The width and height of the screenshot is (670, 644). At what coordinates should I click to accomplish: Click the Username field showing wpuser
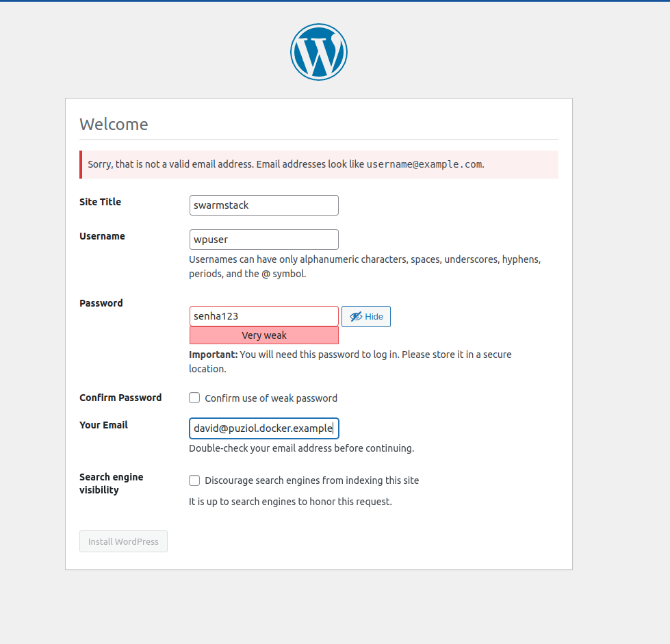(263, 239)
